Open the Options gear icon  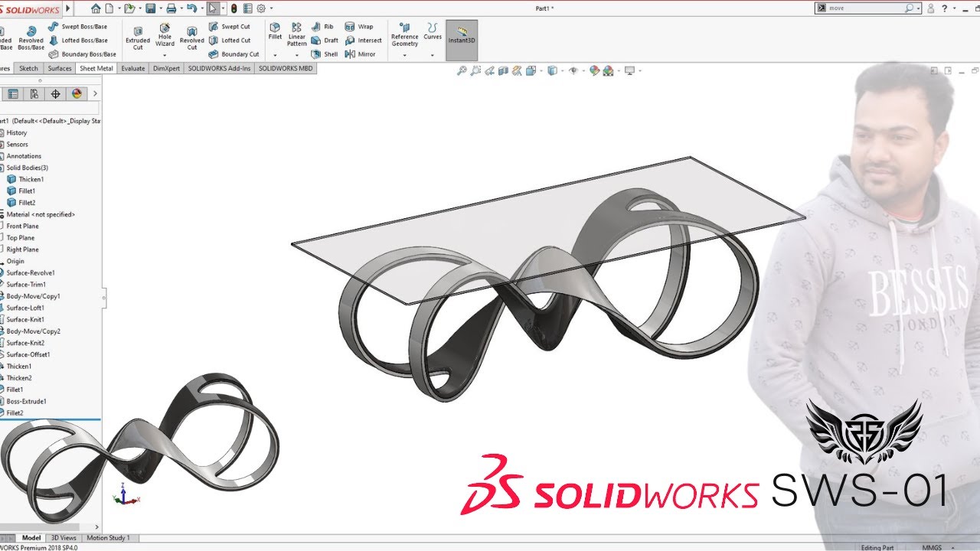point(261,8)
